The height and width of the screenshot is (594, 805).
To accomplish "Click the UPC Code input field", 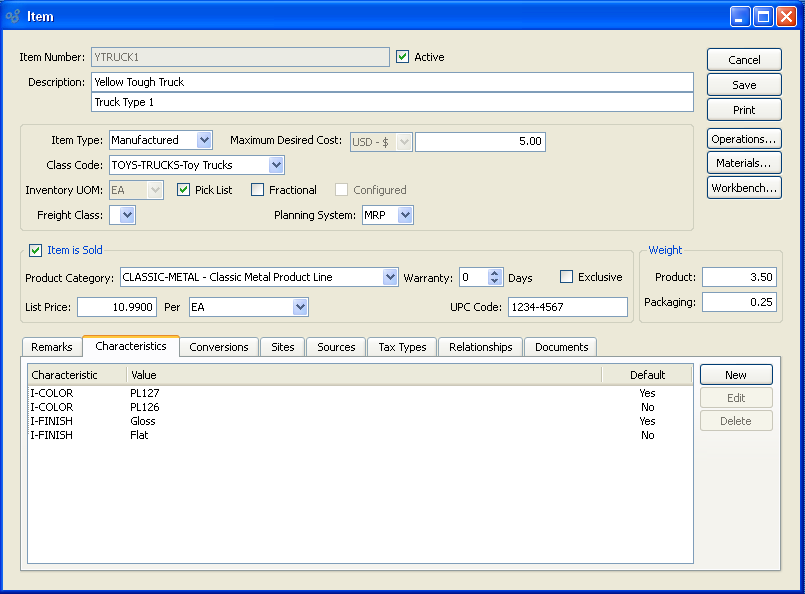I will tap(567, 307).
